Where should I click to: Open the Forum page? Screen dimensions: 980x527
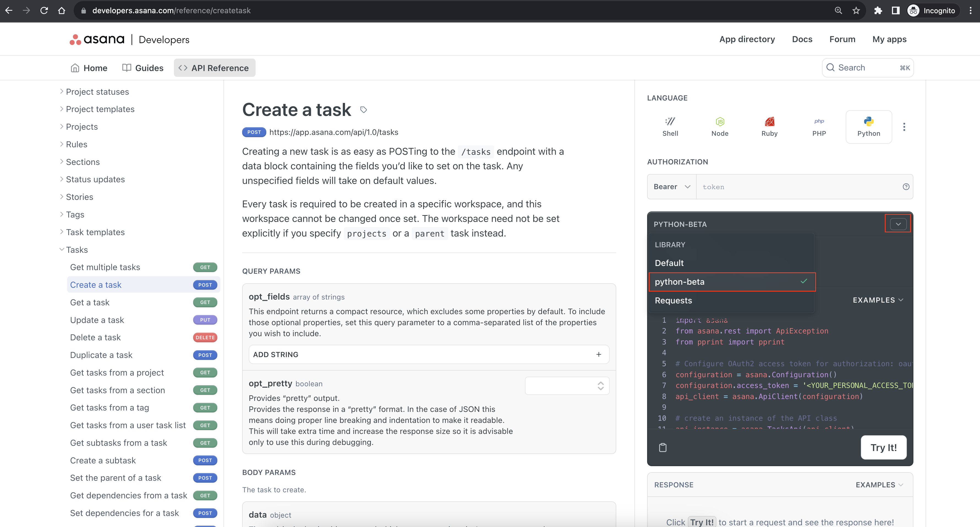842,39
